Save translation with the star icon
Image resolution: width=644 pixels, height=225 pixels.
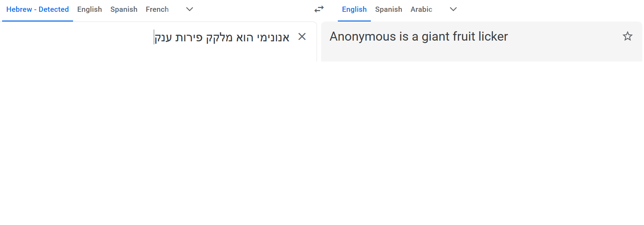point(627,36)
